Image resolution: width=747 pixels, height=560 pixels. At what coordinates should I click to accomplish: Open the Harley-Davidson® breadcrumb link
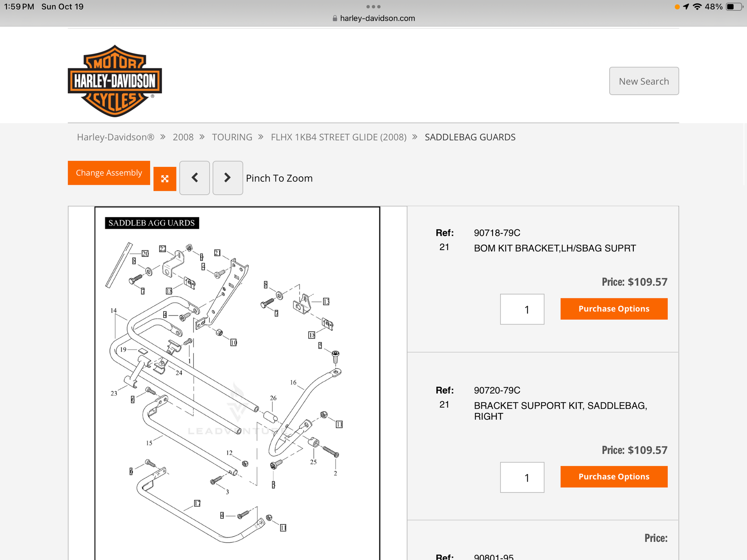pos(115,137)
